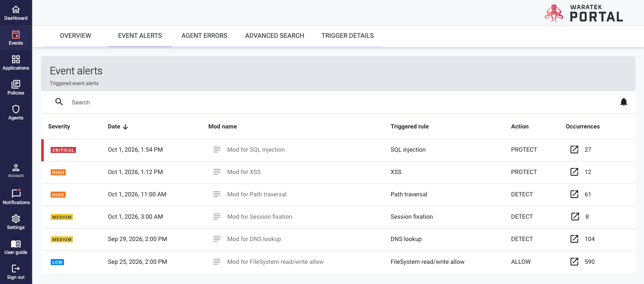The width and height of the screenshot is (644, 284).
Task: Click the LOW severity badge
Action: tap(57, 262)
